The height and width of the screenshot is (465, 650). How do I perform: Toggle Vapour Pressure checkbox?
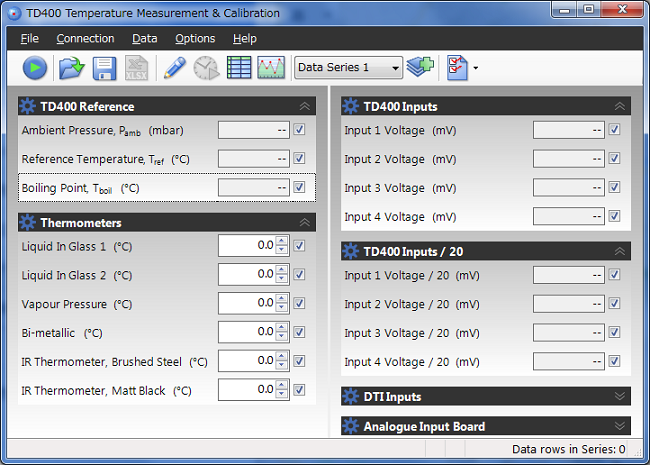299,303
